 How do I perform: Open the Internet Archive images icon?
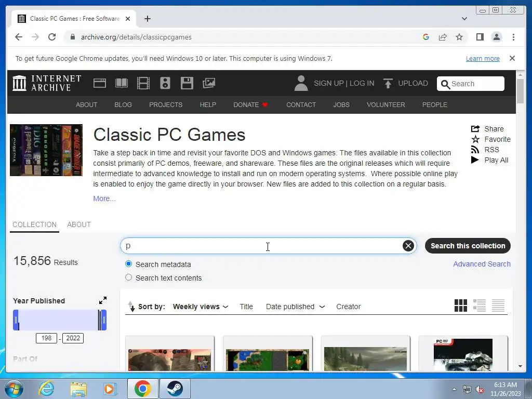(x=209, y=83)
